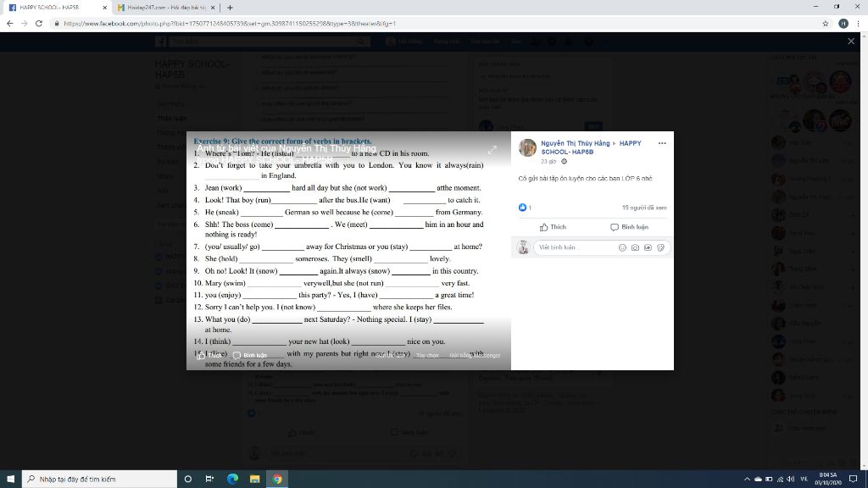Expand the photo to fullscreen
The width and height of the screenshot is (868, 488).
coord(492,149)
